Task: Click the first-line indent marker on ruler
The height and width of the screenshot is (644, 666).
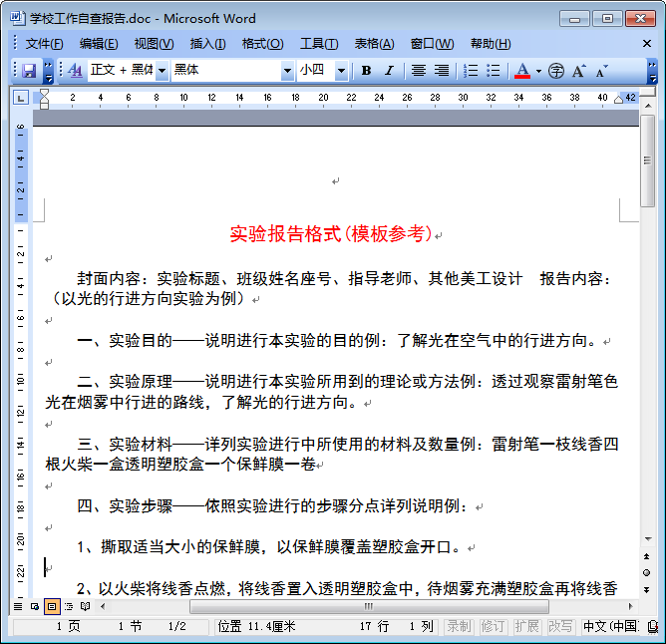Action: 44,93
